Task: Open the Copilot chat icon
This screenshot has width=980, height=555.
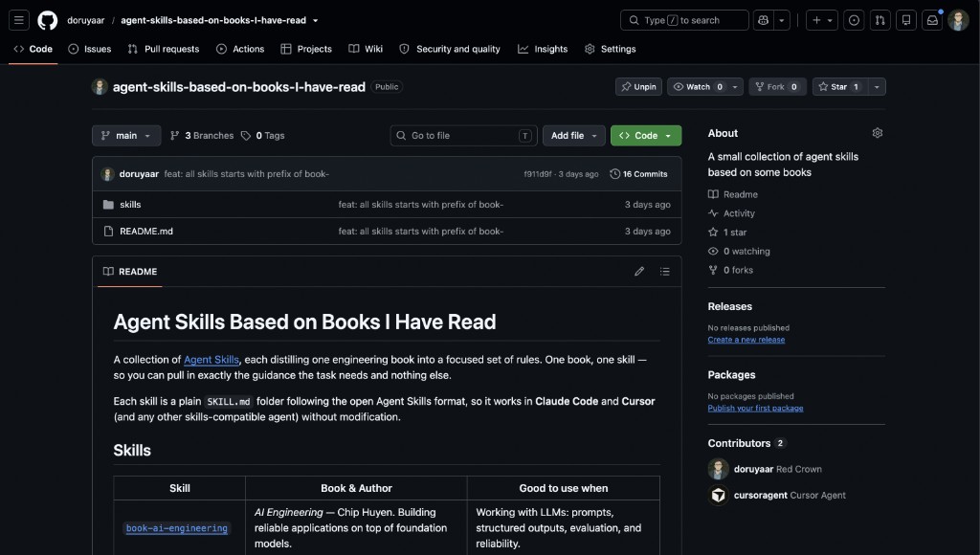Action: click(763, 20)
